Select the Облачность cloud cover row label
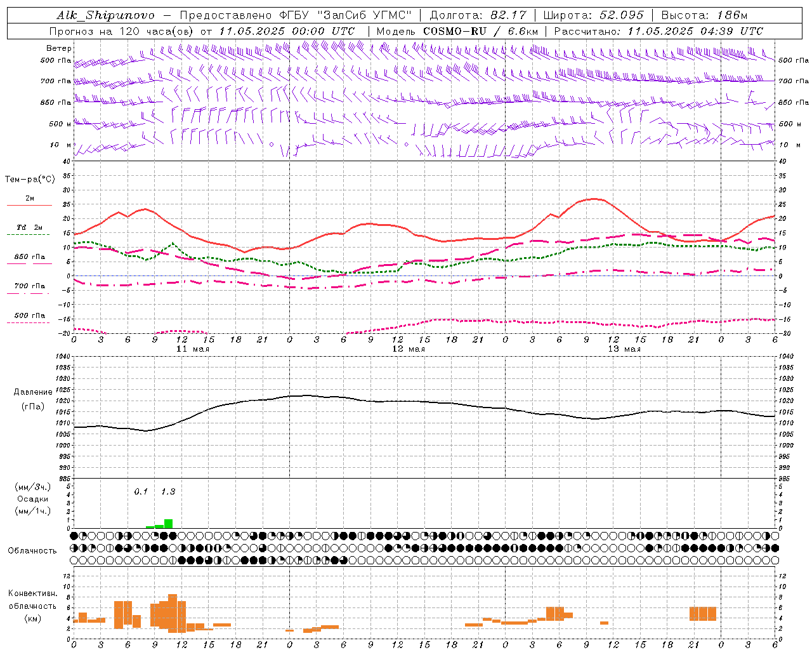 pyautogui.click(x=32, y=551)
